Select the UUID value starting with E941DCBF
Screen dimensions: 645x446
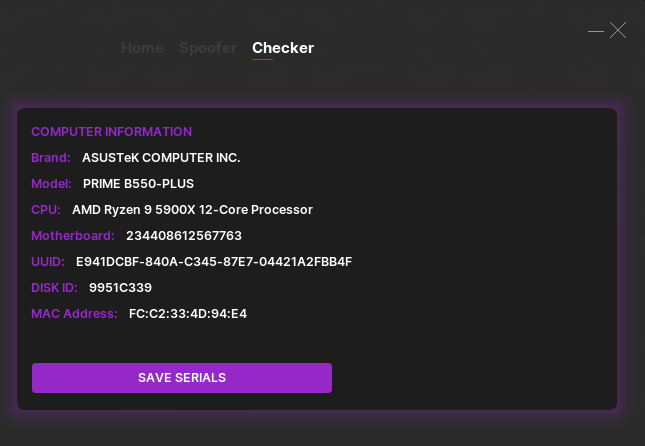click(x=214, y=262)
